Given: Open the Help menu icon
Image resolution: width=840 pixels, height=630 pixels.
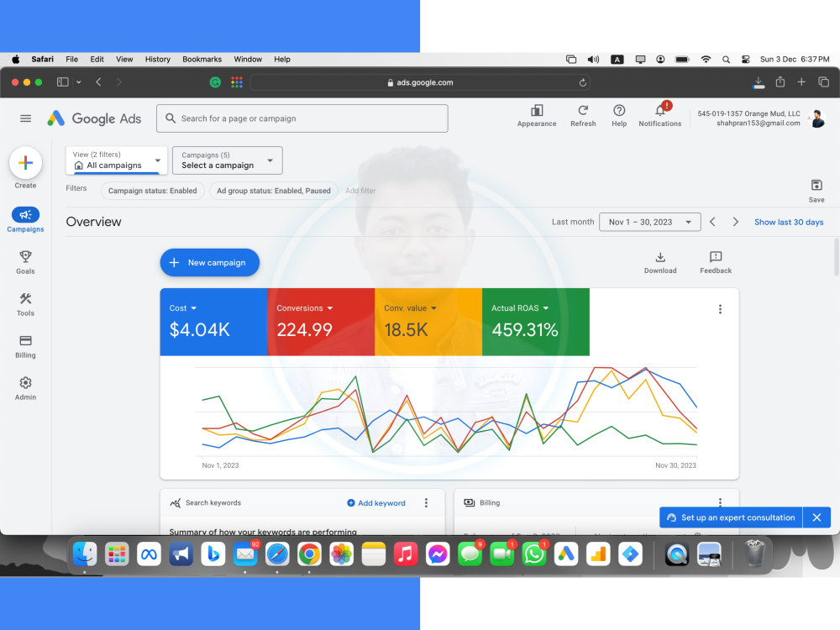Looking at the screenshot, I should point(619,116).
